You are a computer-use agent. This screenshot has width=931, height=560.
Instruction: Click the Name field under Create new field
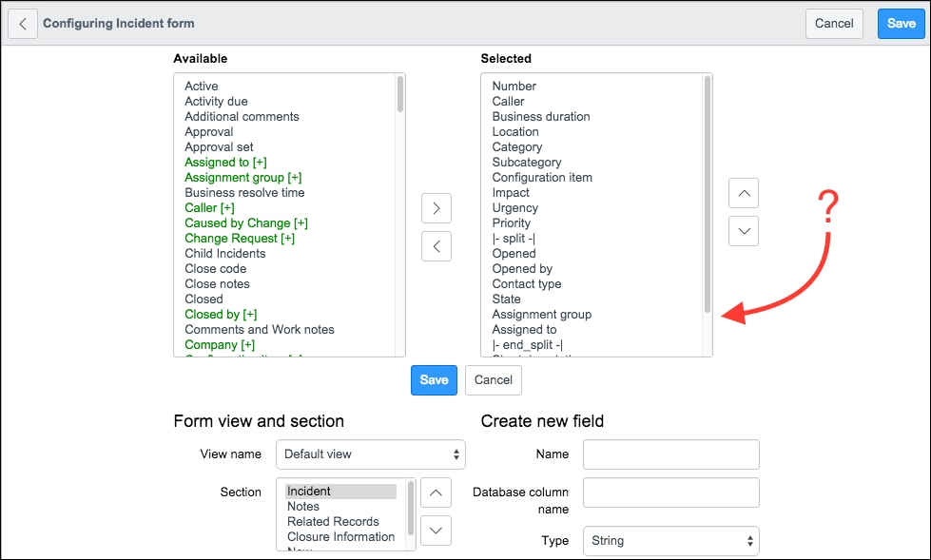(x=670, y=454)
